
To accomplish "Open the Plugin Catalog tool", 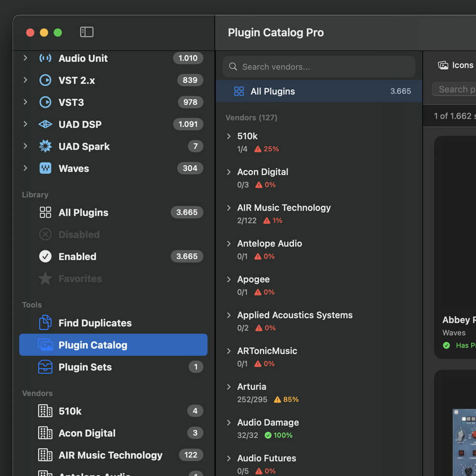I will (x=113, y=345).
